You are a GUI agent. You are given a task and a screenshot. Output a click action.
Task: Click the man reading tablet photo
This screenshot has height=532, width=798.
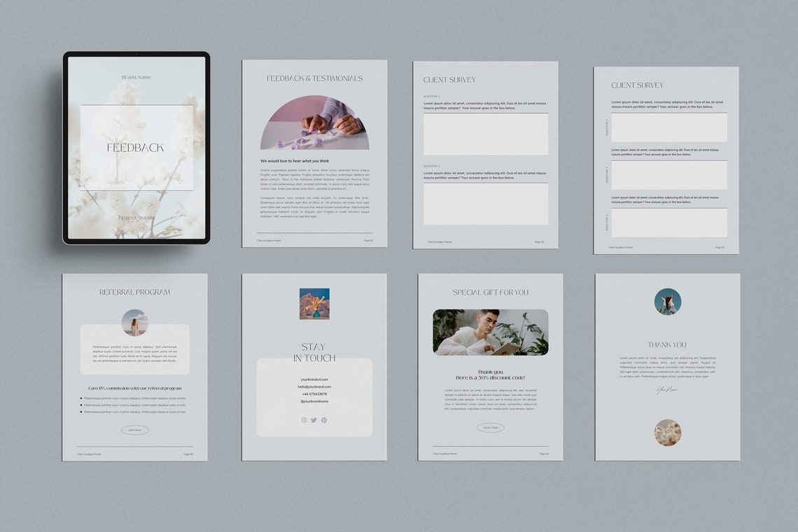click(490, 330)
